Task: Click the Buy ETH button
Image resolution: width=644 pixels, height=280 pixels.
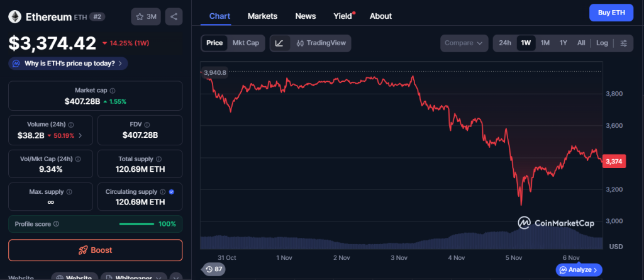Action: 611,13
